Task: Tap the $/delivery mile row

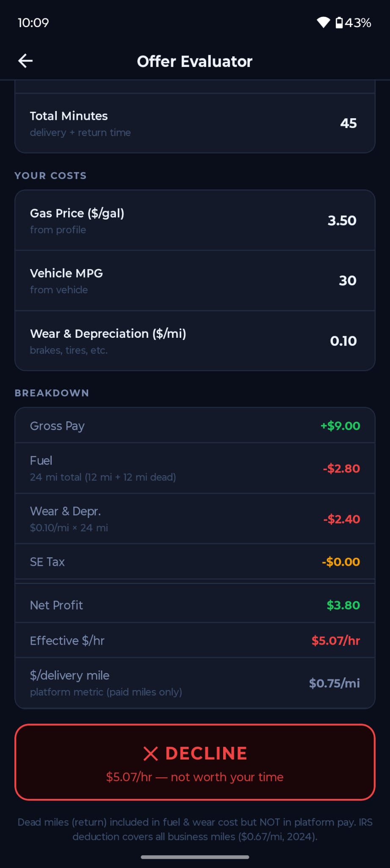Action: pos(195,683)
